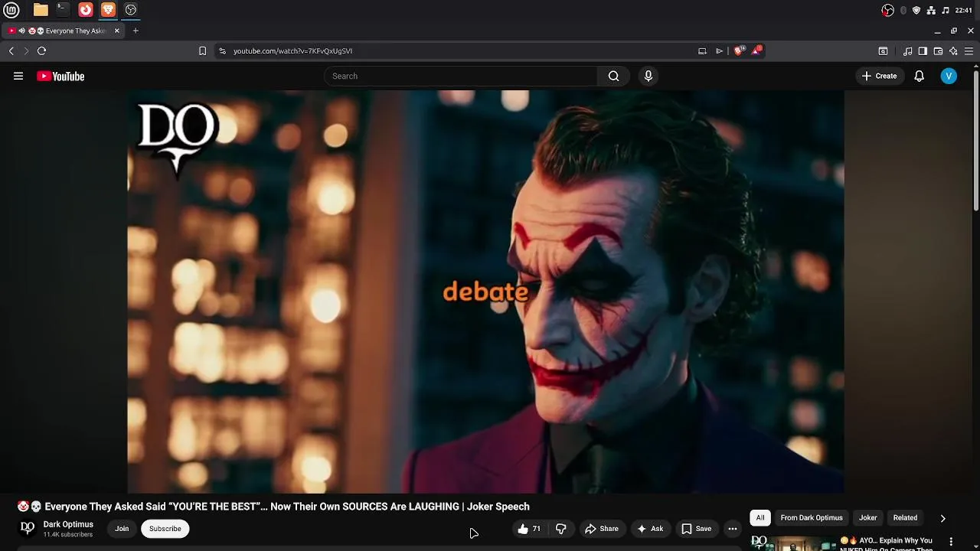980x551 pixels.
Task: Like the video
Action: pyautogui.click(x=529, y=529)
